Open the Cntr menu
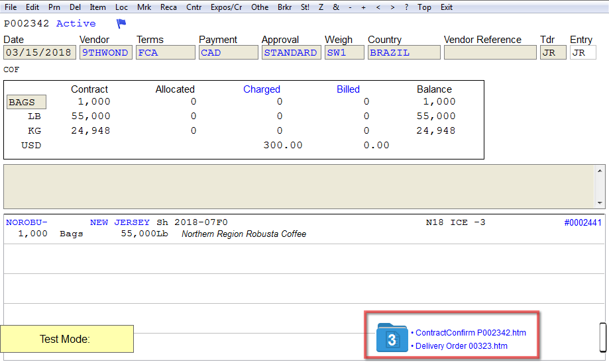 (x=194, y=7)
